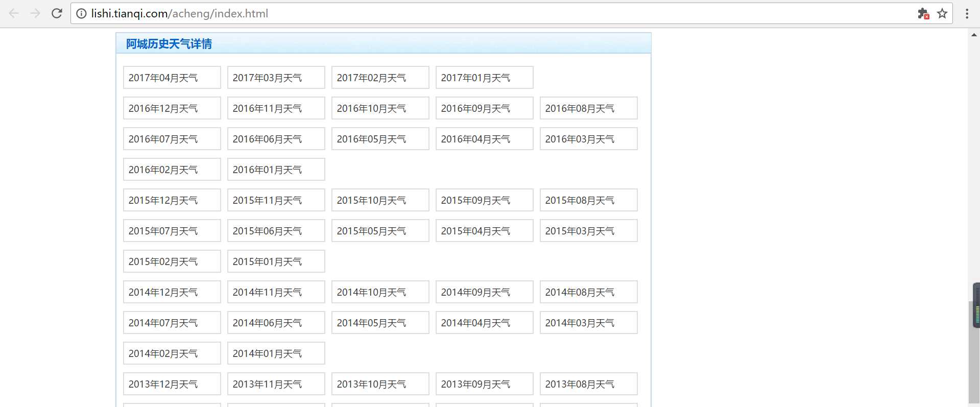The image size is (980, 407).
Task: Open 2016年11月天气 link
Action: click(x=276, y=108)
